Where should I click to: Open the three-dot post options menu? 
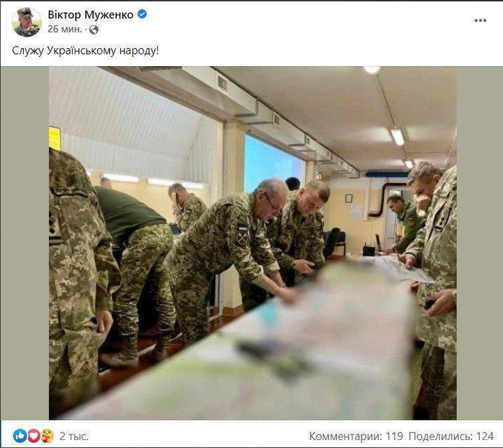pyautogui.click(x=480, y=21)
